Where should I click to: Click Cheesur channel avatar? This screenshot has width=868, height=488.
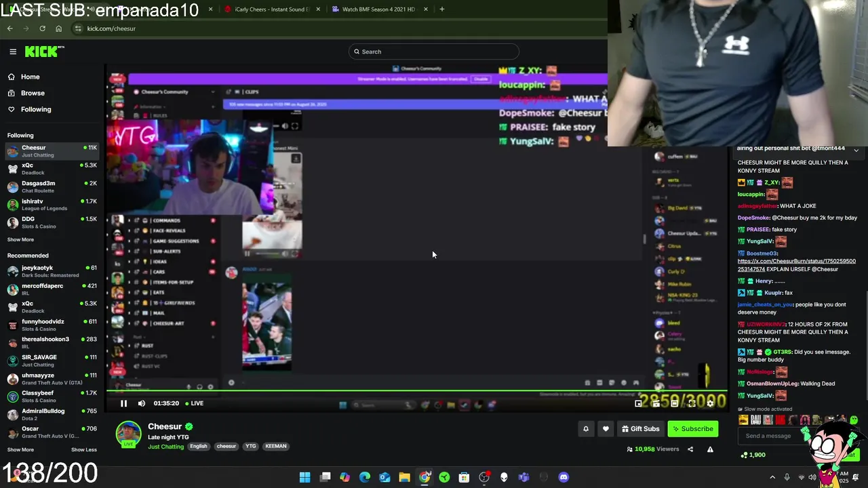pos(128,434)
